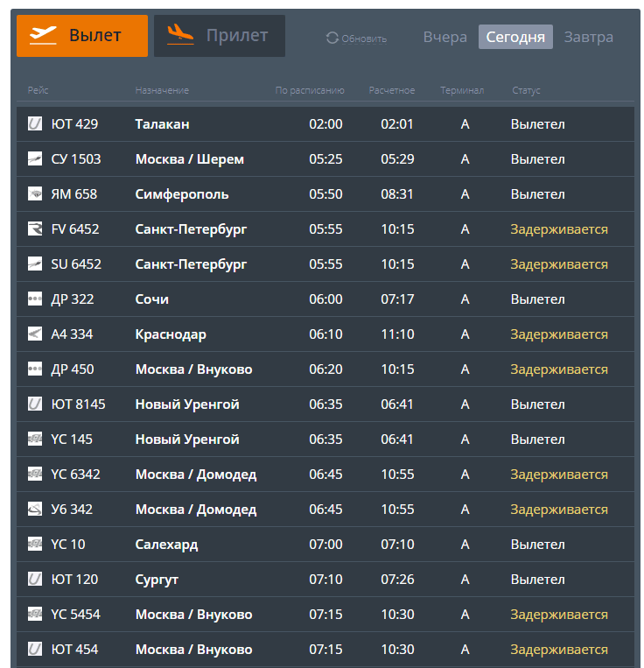Viewport: 644px width, 668px height.
Task: Click the Aeroflot logo next to СУ 1503
Action: click(35, 159)
